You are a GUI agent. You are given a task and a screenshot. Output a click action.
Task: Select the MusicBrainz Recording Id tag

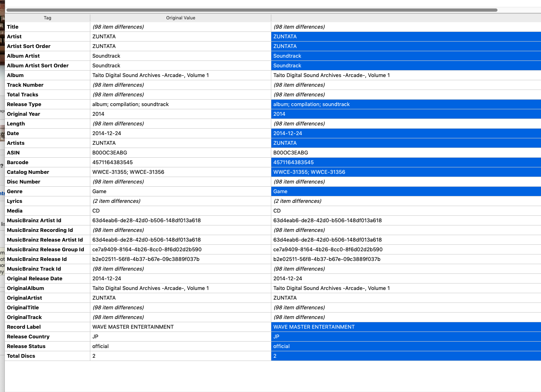click(40, 230)
